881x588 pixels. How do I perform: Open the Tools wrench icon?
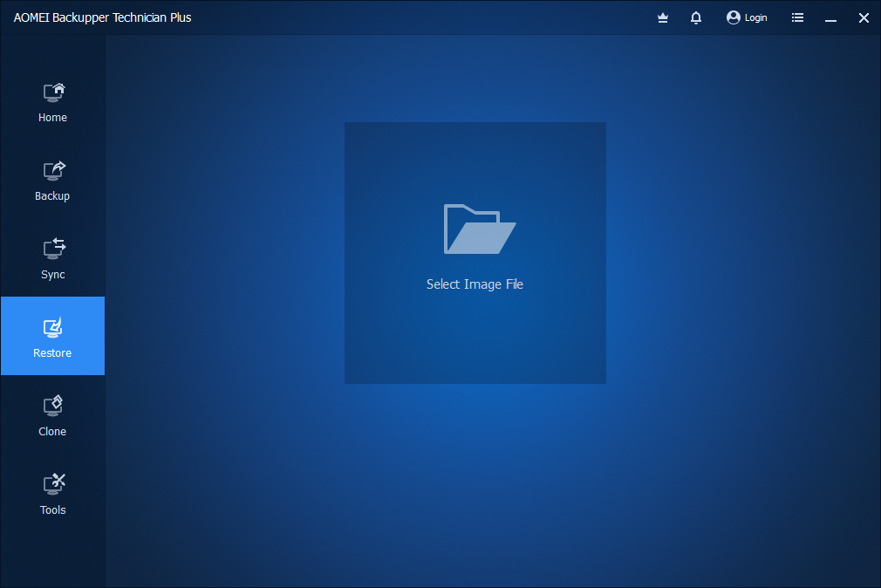pos(54,484)
